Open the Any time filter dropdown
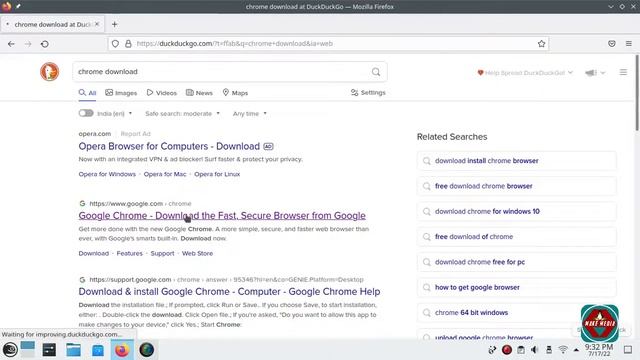The height and width of the screenshot is (360, 640). coord(249,113)
